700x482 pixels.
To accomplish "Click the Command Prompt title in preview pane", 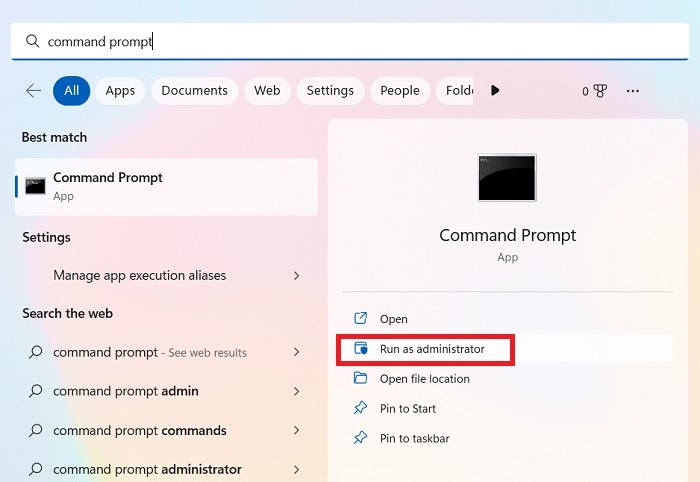I will [508, 235].
